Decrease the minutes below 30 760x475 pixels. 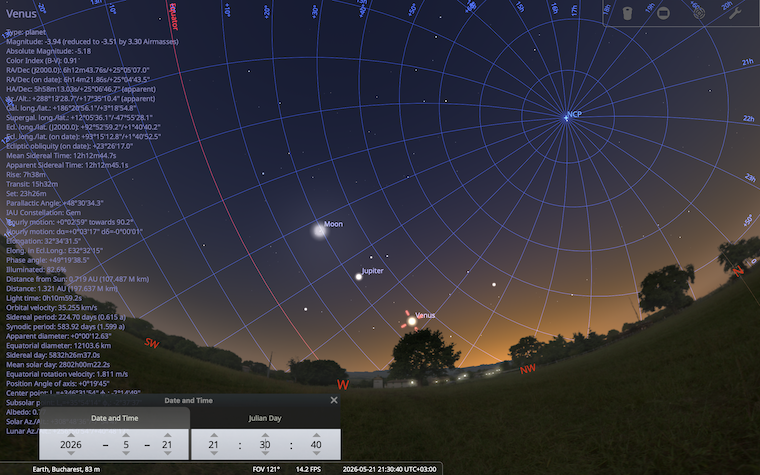(265, 453)
